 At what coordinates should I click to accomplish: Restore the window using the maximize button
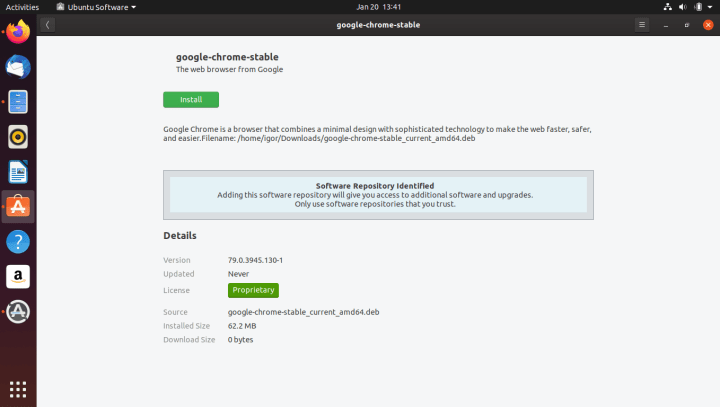click(x=687, y=25)
